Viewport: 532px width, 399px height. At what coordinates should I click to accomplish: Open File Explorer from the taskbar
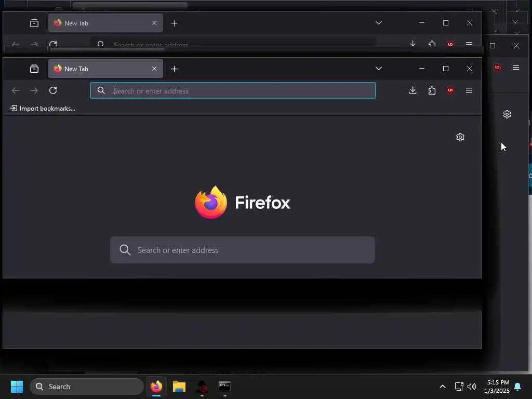[x=179, y=387]
